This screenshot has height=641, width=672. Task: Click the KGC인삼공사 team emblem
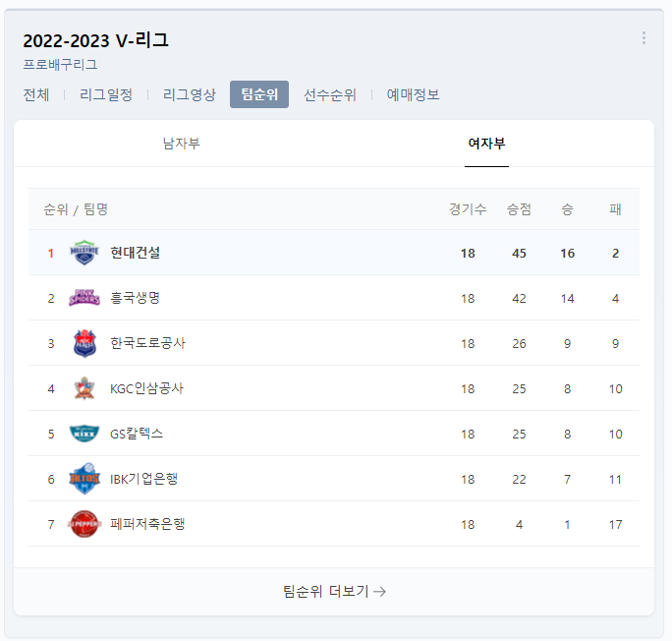84,388
